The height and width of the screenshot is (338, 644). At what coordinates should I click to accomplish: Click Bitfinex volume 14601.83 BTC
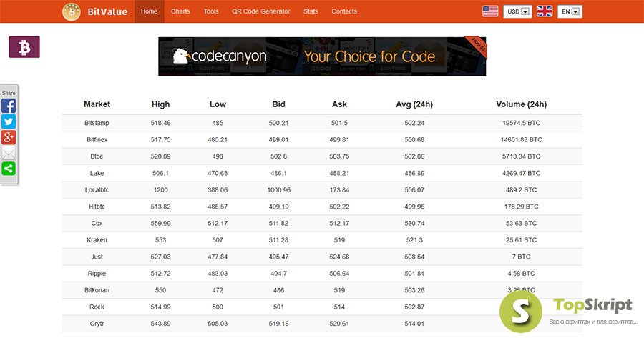[521, 140]
